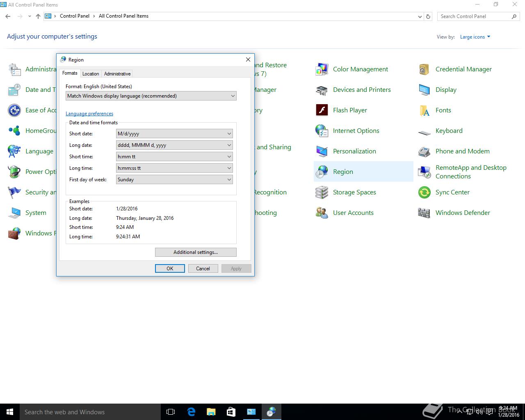525x420 pixels.
Task: Open the HomeGroup icon
Action: tap(14, 131)
